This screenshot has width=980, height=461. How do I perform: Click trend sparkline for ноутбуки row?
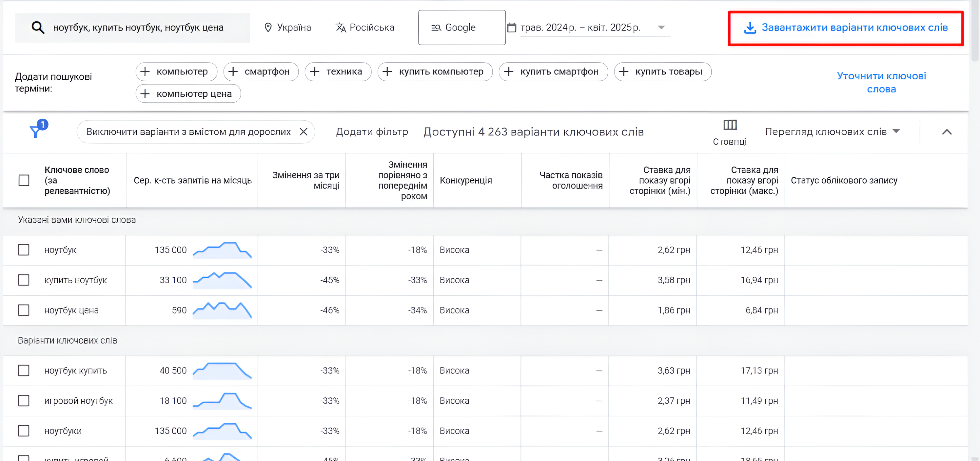pos(222,431)
